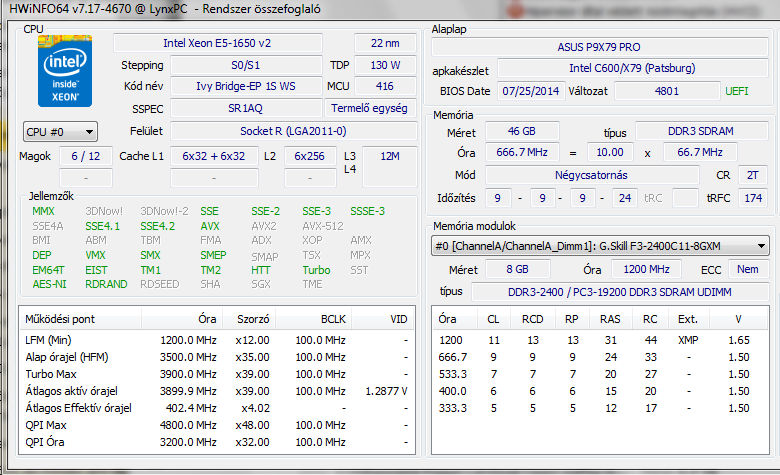Screen dimensions: 780x475
Task: Click the 2T command rate value
Action: click(753, 175)
